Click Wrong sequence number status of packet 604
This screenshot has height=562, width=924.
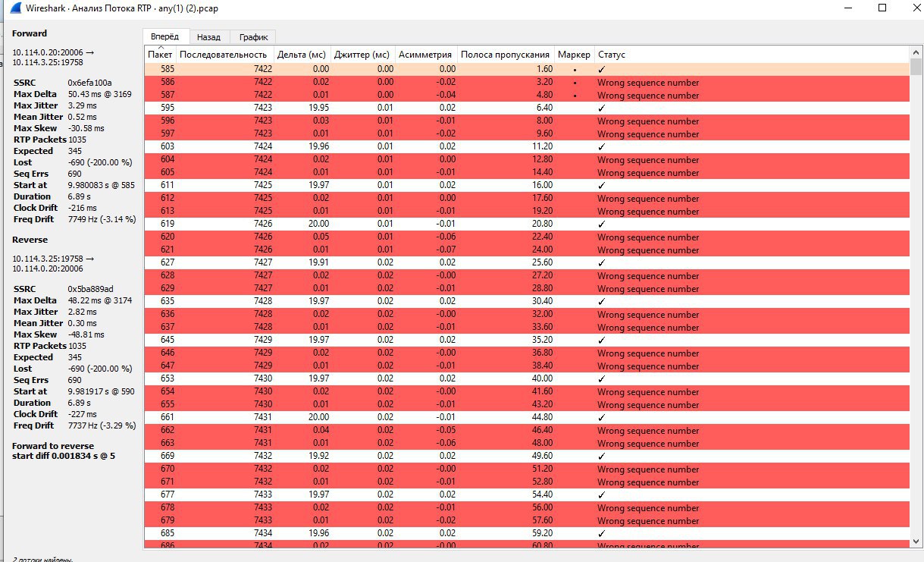pyautogui.click(x=648, y=160)
